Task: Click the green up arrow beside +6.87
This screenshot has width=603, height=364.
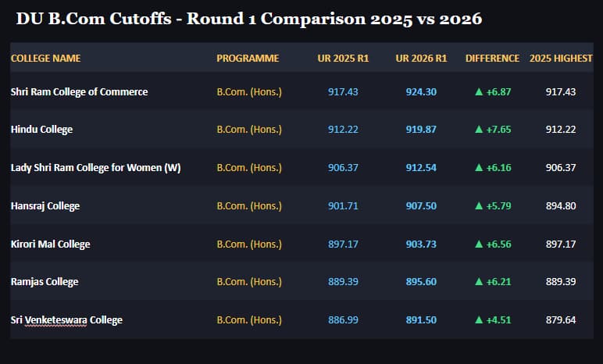Action: (479, 92)
